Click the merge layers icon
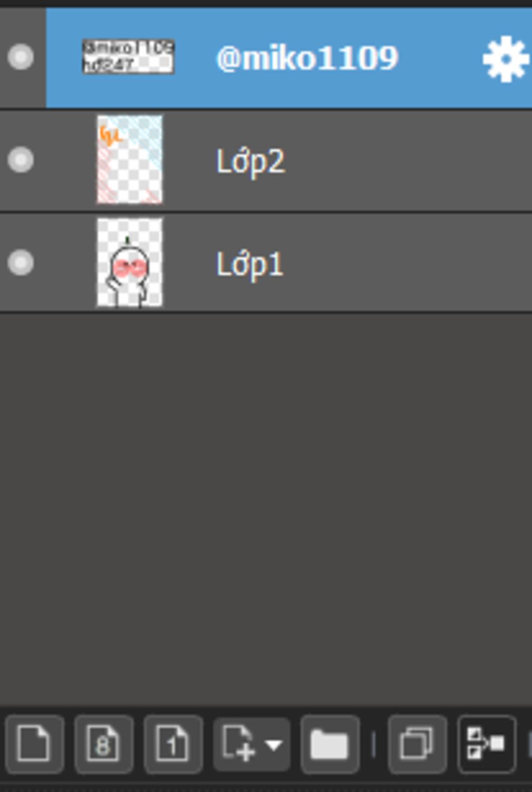The height and width of the screenshot is (792, 532). 486,744
